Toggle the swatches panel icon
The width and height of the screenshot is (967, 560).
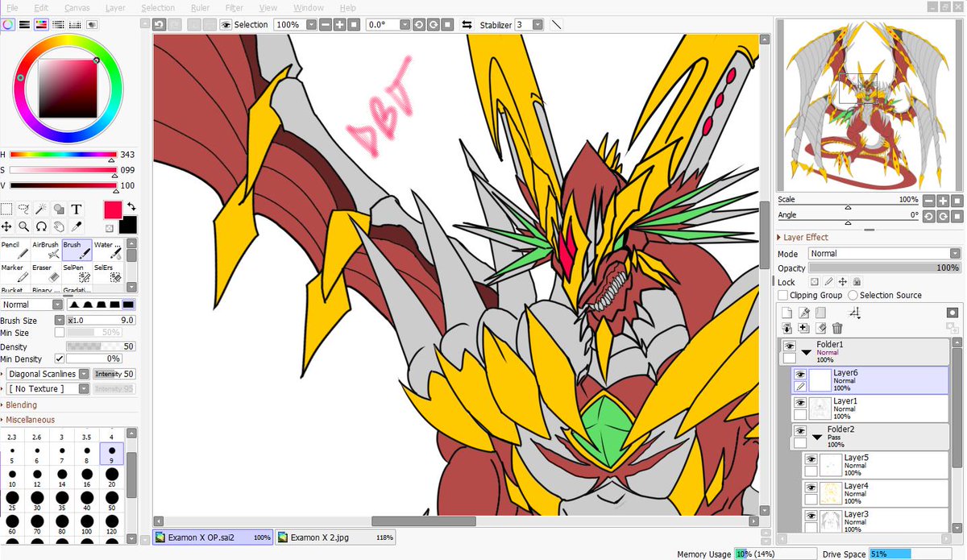click(x=76, y=25)
